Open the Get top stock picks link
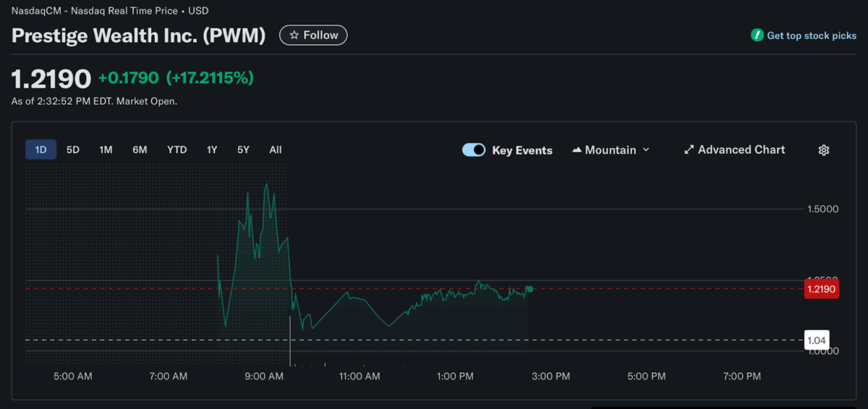Screen dimensions: 868x409 811,35
